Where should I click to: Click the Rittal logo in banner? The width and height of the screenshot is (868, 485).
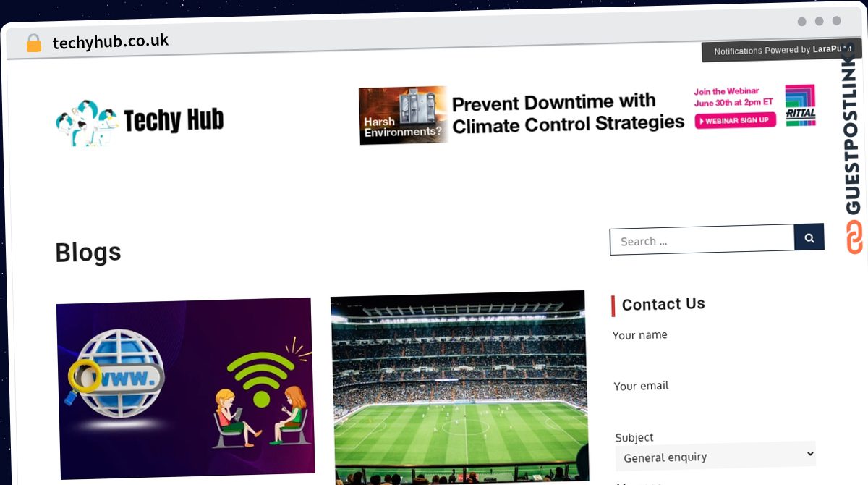pos(800,106)
